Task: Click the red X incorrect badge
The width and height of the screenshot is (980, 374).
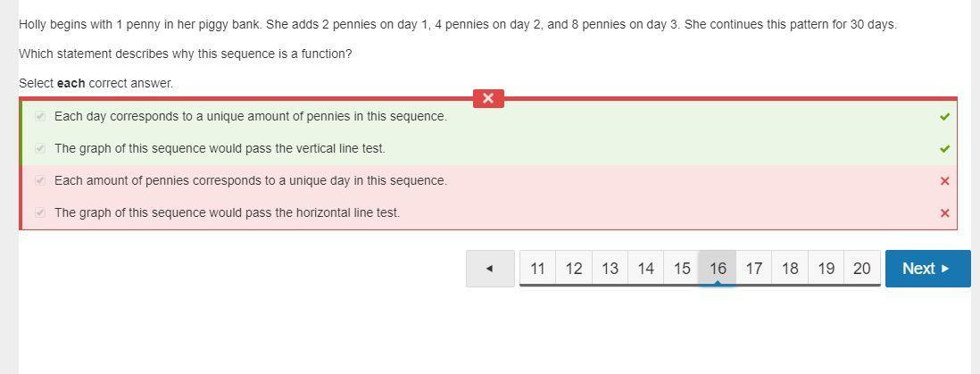Action: 488,98
